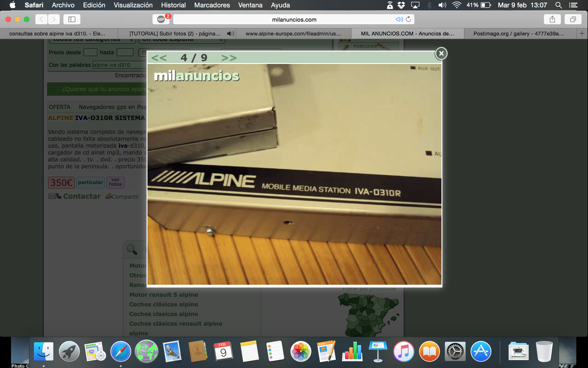Open Reminders from the Dock
This screenshot has width=588, height=368.
(275, 352)
